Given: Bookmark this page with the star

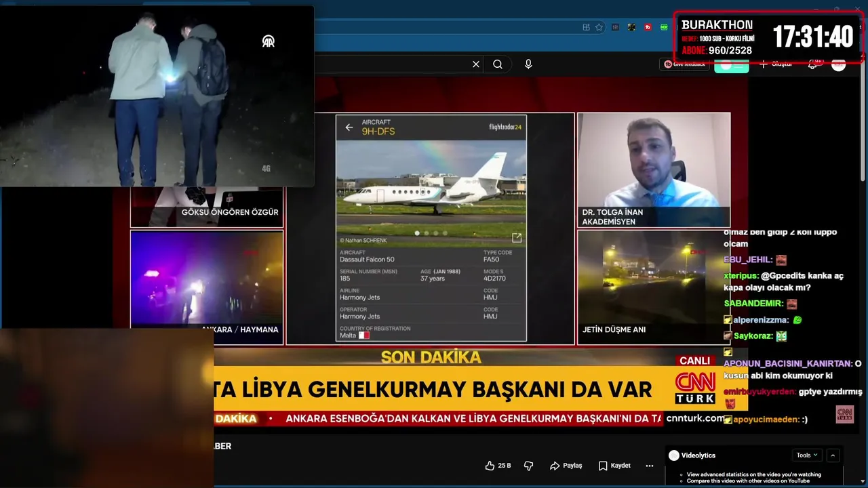Looking at the screenshot, I should (x=599, y=27).
